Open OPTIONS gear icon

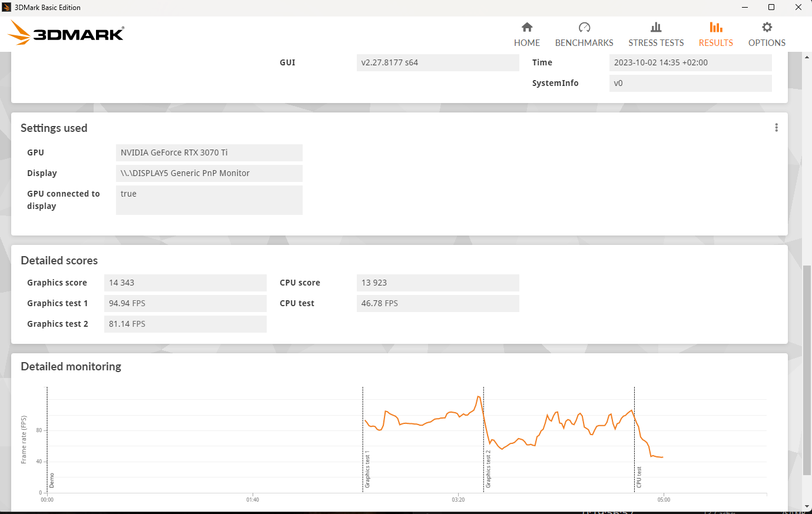(x=767, y=27)
